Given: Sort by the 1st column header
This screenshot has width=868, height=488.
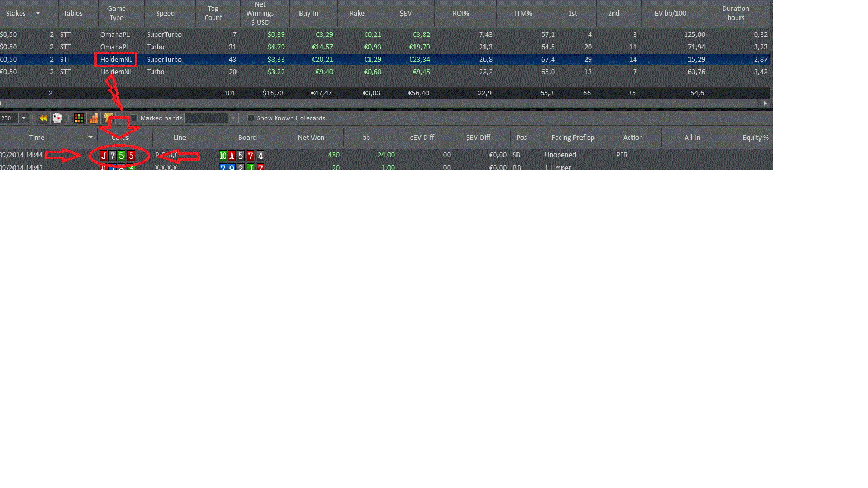Looking at the screenshot, I should [573, 13].
